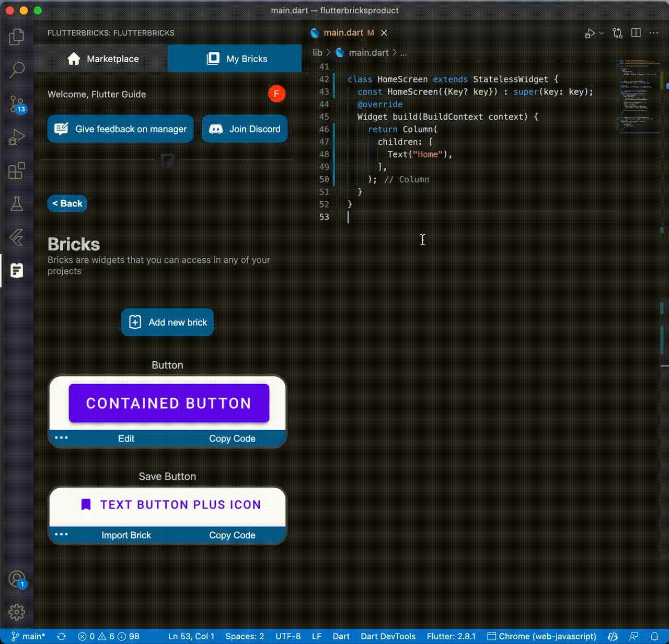
Task: Change indentation via Spaces: 2
Action: point(245,636)
